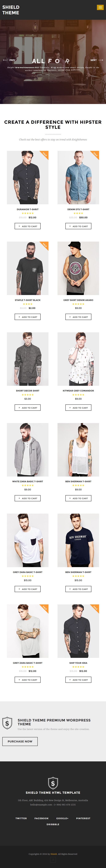Open the Staple T-Shirt Black product image
Screen dimensions: 106x868
pos(28,268)
